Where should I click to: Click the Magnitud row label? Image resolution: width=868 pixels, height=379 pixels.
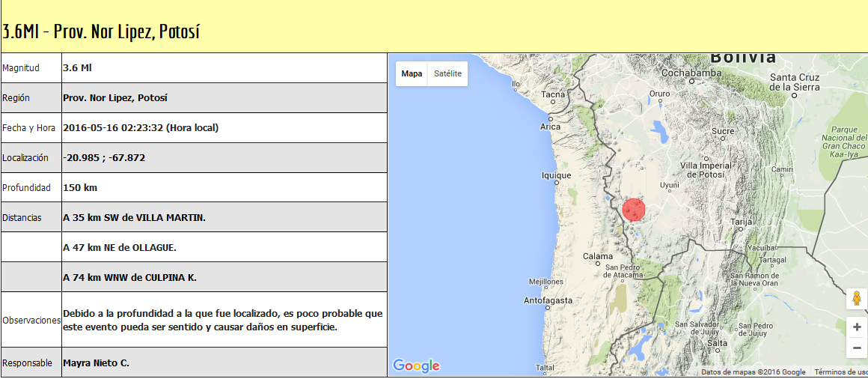(x=21, y=69)
